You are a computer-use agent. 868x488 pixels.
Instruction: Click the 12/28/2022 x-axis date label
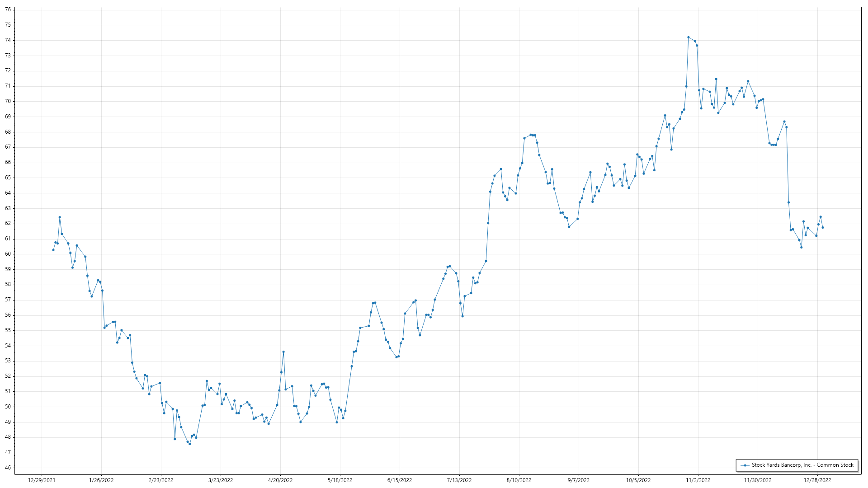[x=817, y=480]
